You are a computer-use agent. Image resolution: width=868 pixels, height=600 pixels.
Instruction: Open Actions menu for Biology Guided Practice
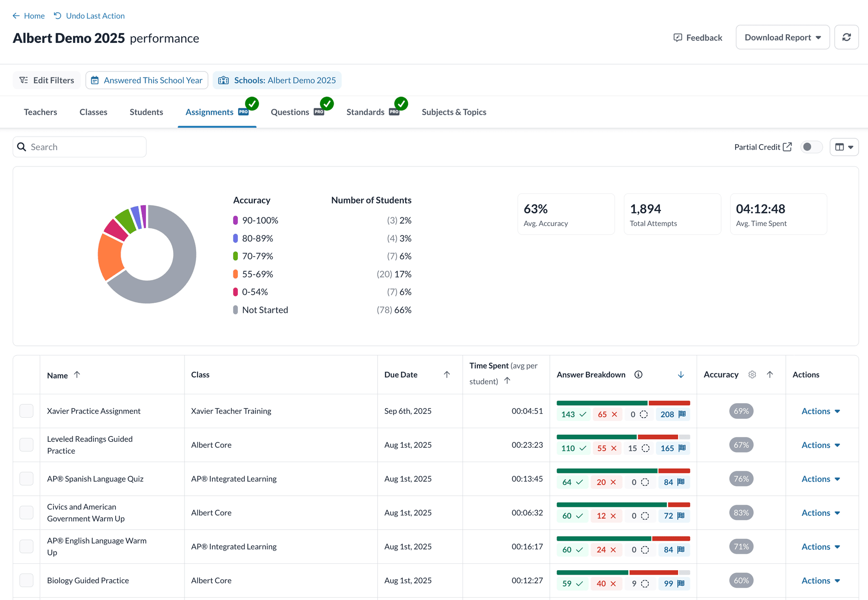821,581
